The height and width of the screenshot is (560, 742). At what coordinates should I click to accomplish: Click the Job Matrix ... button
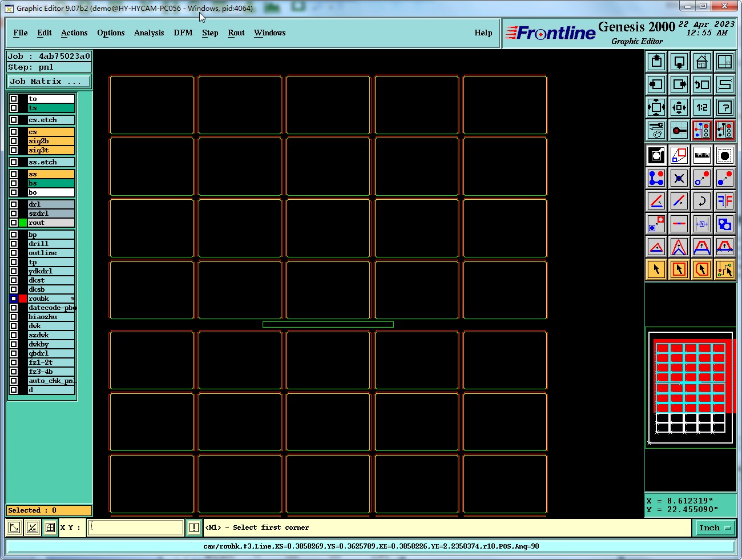tap(49, 82)
